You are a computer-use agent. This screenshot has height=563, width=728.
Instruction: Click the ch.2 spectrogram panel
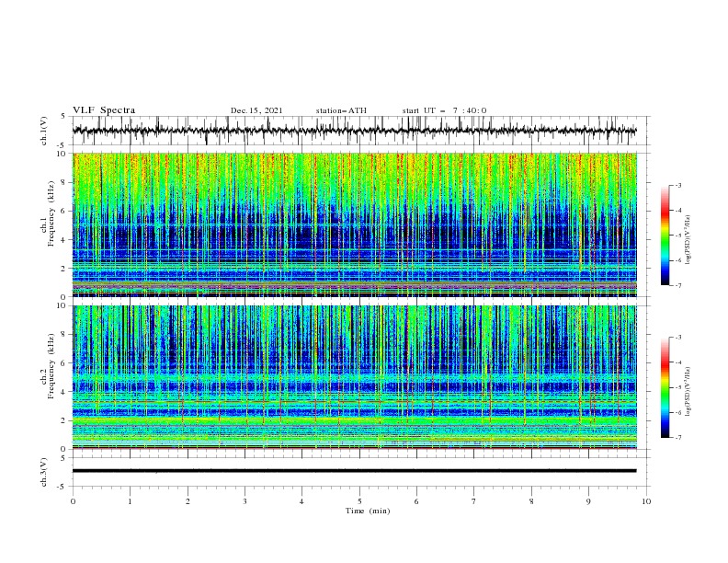(355, 377)
